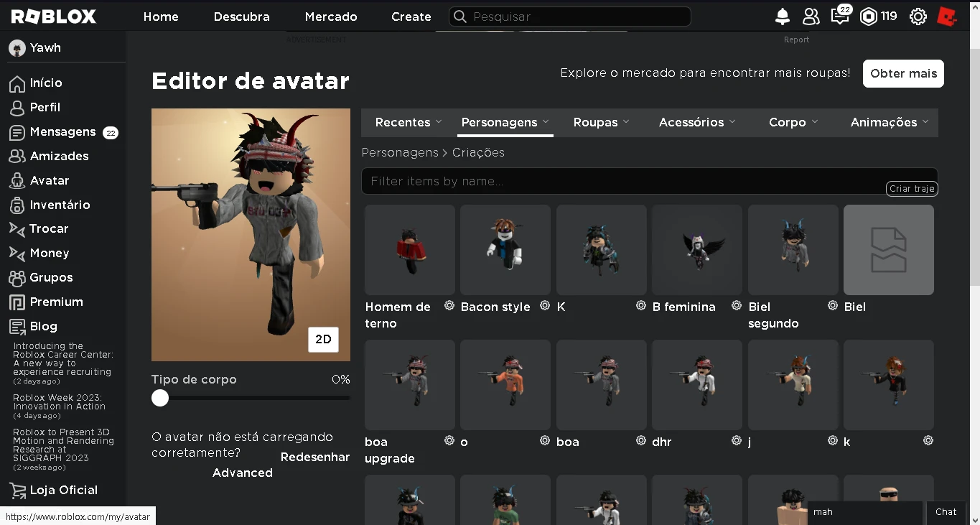Viewport: 980px width, 525px height.
Task: Toggle avatar view with 2D button
Action: point(323,340)
